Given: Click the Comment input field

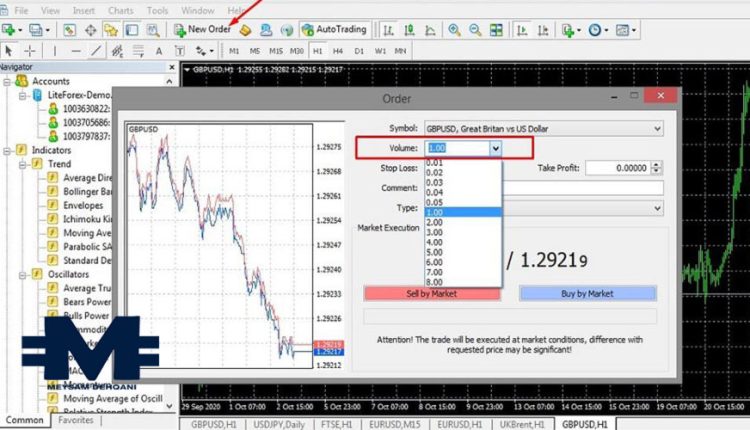Looking at the screenshot, I should click(x=580, y=188).
